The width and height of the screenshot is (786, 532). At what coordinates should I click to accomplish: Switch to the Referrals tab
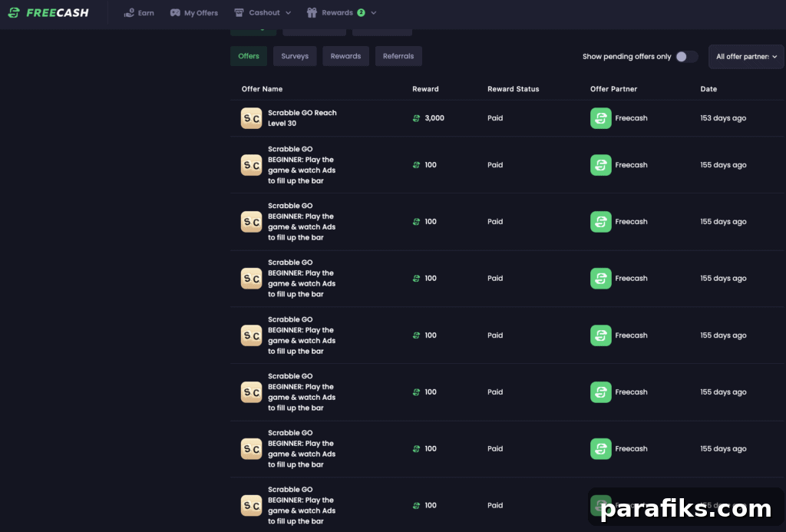pyautogui.click(x=398, y=56)
